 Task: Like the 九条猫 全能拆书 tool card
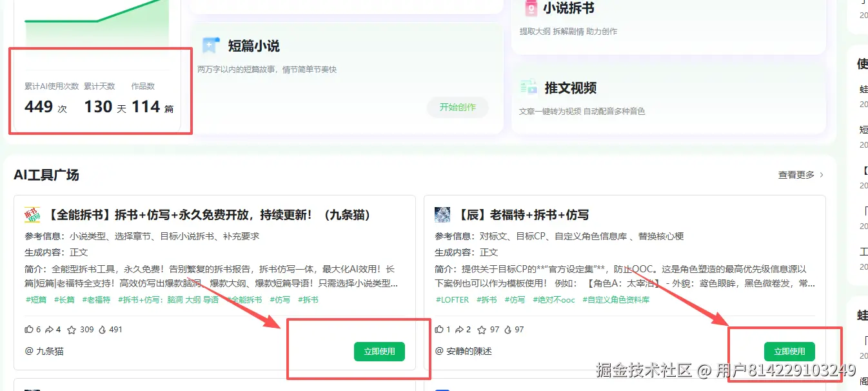(x=29, y=329)
